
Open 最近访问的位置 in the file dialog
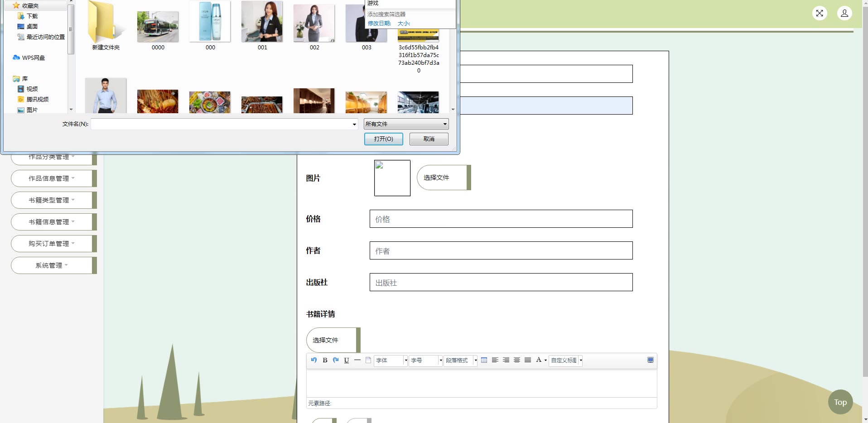point(41,37)
